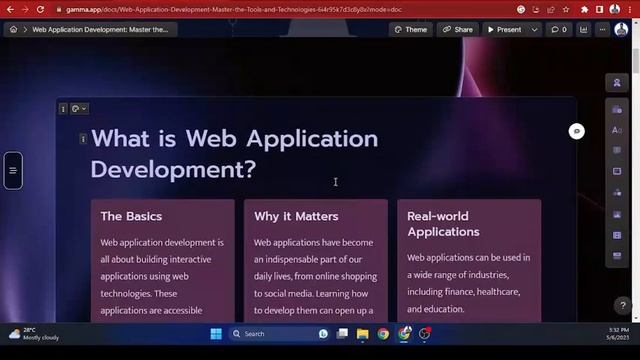Open text formatting Aa tool
Screen dimensions: 640x360
(617, 130)
